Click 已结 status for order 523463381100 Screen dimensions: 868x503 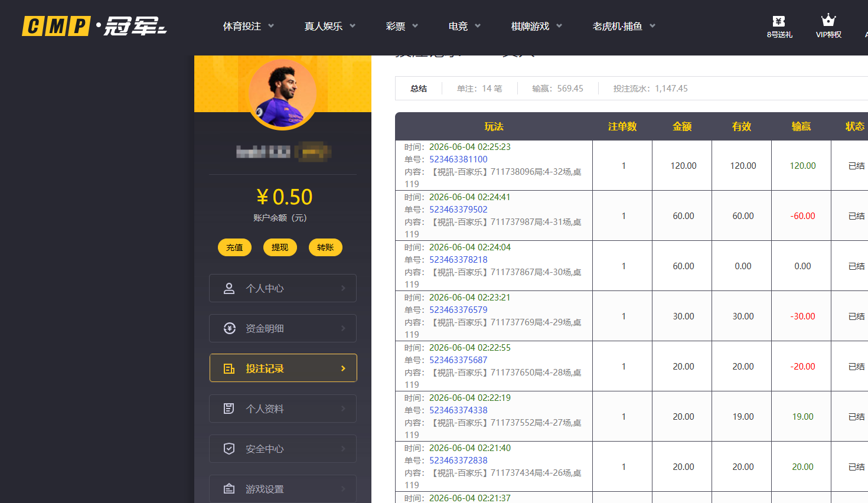pos(856,166)
